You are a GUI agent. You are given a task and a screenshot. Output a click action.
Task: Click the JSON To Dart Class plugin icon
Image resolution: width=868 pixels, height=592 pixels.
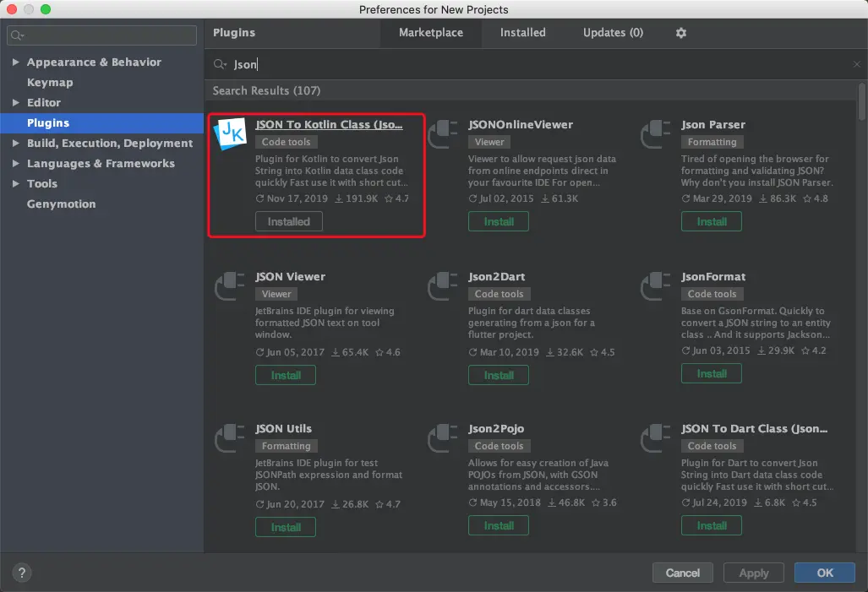655,438
